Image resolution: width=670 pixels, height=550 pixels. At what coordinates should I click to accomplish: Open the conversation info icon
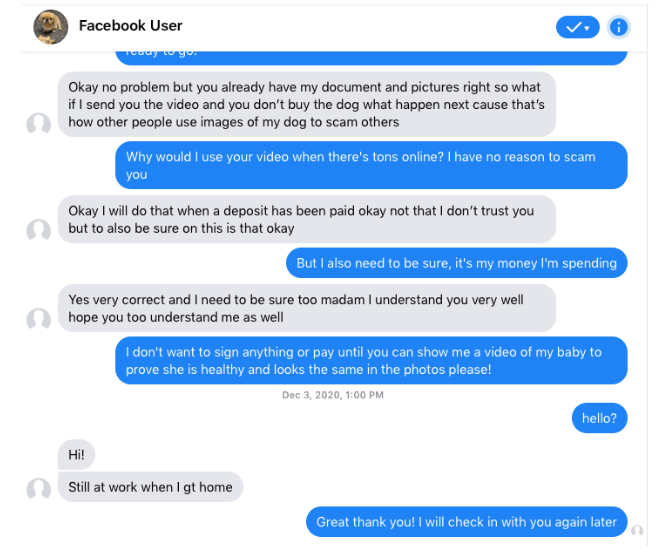pyautogui.click(x=618, y=27)
